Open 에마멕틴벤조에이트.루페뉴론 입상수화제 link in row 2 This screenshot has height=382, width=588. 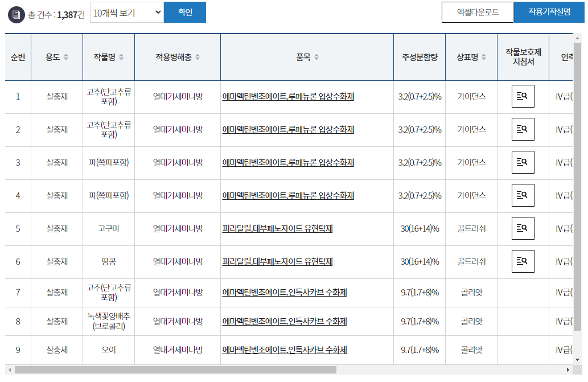288,130
